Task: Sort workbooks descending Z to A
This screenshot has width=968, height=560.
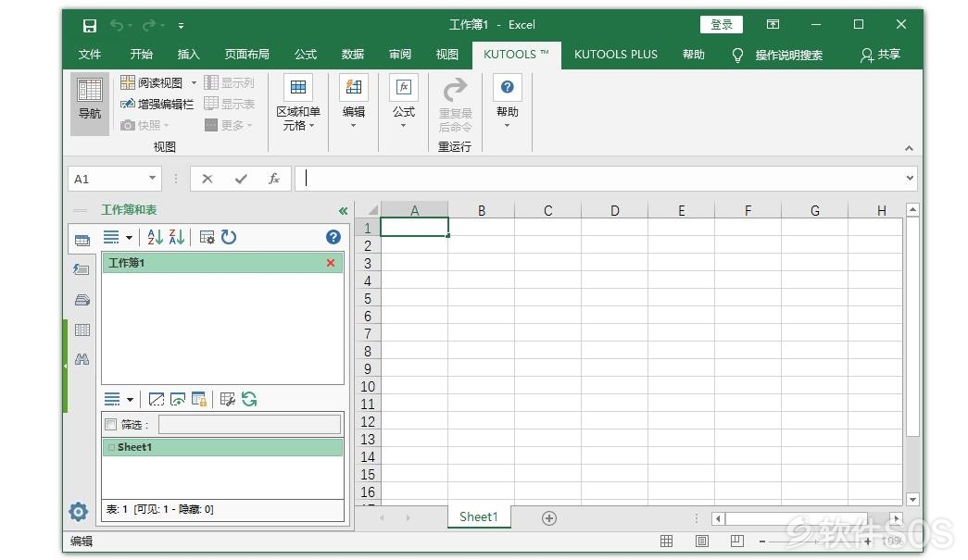Action: (177, 238)
